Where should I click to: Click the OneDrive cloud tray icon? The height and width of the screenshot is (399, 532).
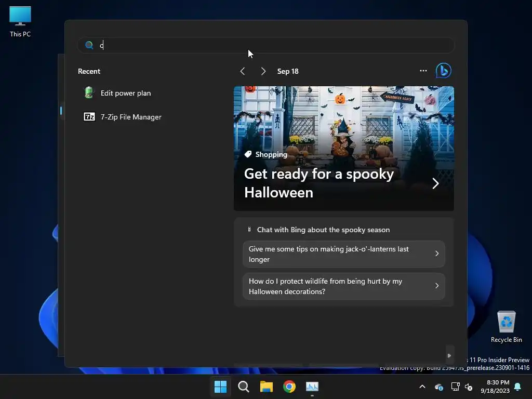point(439,387)
